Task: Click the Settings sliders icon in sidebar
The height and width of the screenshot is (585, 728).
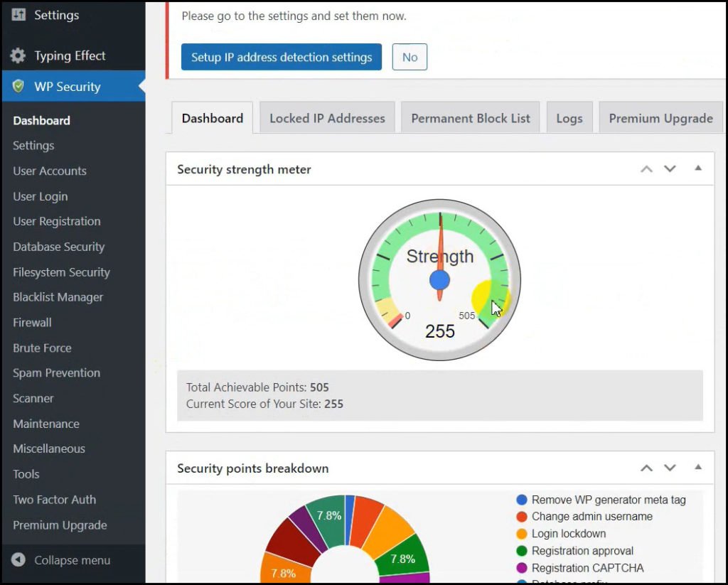Action: (x=18, y=15)
